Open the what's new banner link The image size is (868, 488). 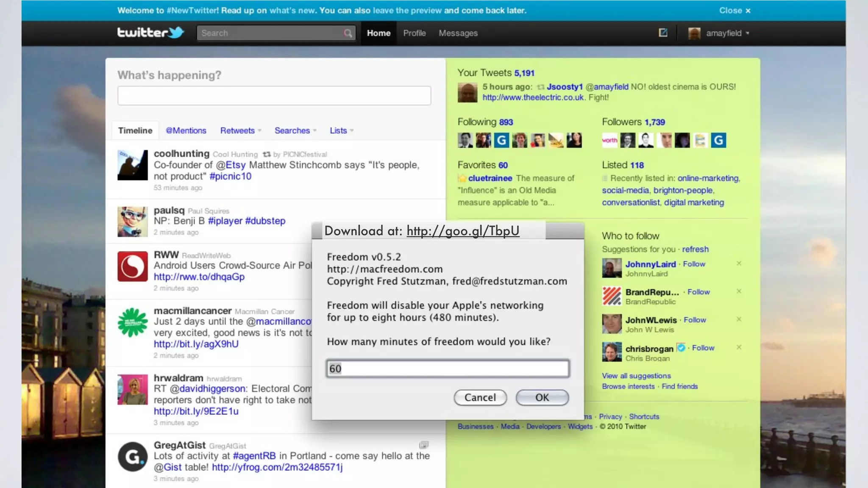click(x=292, y=11)
